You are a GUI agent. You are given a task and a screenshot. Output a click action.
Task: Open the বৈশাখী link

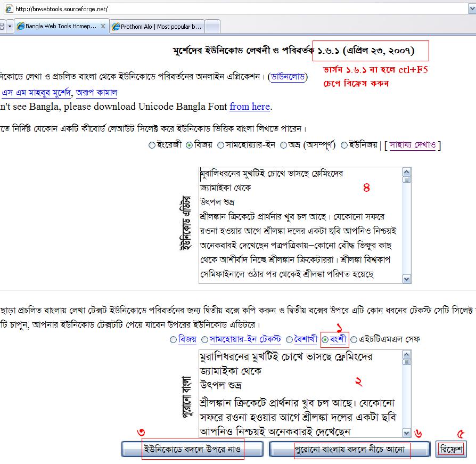tap(306, 339)
